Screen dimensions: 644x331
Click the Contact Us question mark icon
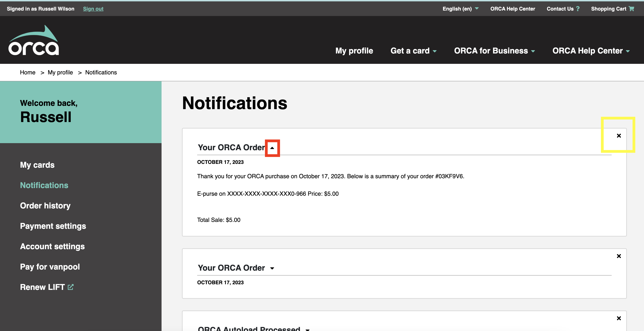click(578, 9)
